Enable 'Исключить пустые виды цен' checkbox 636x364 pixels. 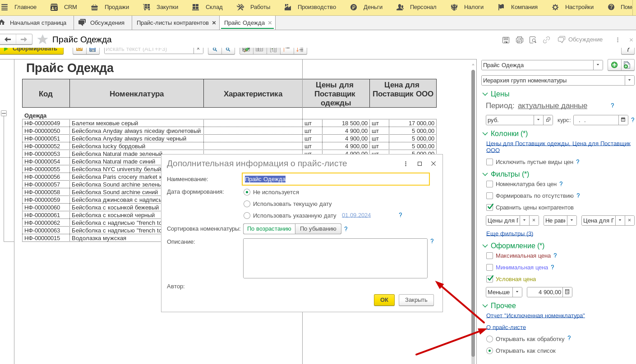coord(489,162)
